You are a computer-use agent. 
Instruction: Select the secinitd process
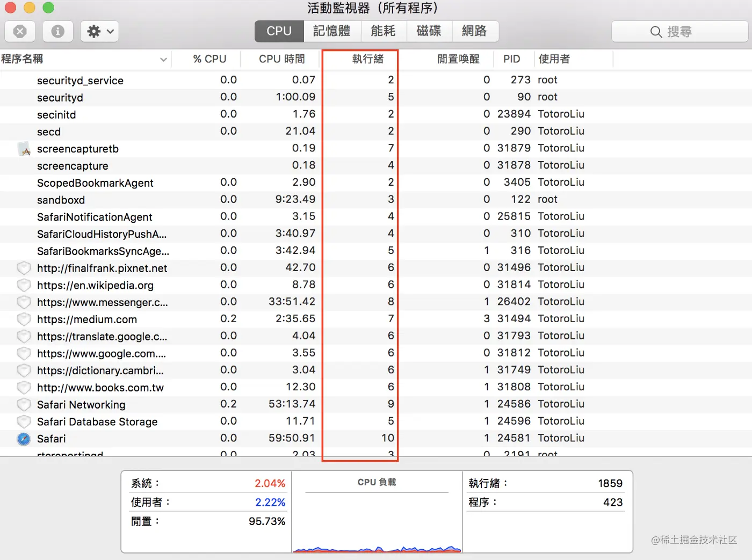click(x=56, y=114)
